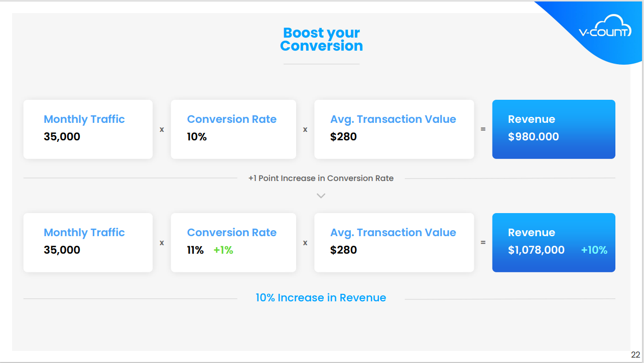Image resolution: width=644 pixels, height=363 pixels.
Task: Click the slide page number 22
Action: click(x=635, y=354)
